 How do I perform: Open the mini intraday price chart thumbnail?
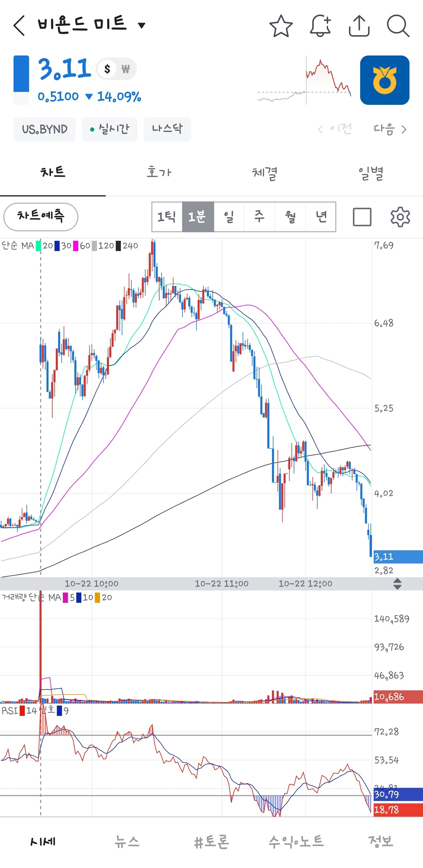click(x=305, y=80)
